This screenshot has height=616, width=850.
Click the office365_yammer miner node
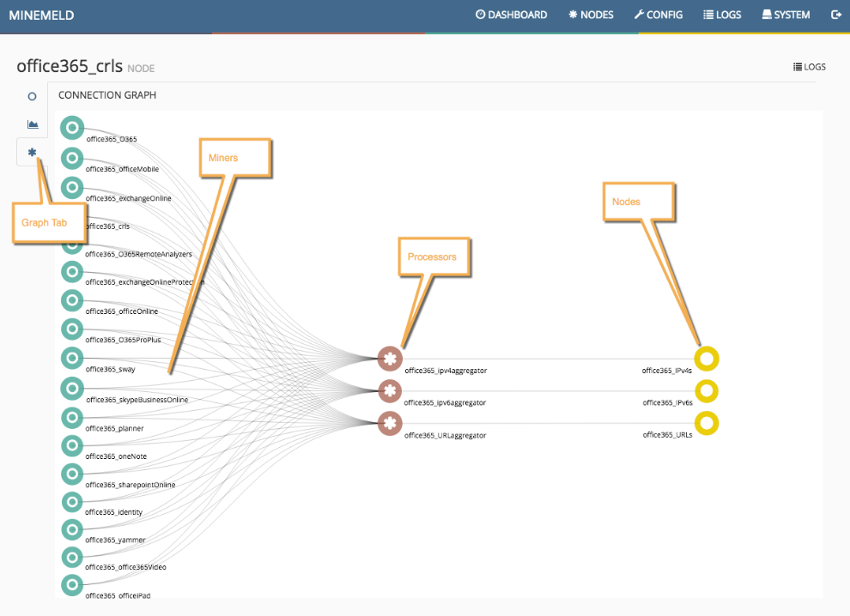tap(71, 529)
